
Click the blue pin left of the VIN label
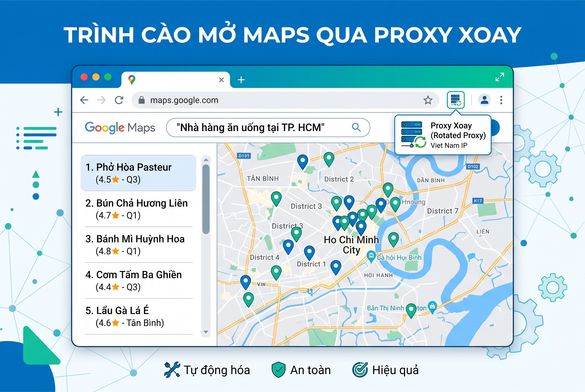246,282
